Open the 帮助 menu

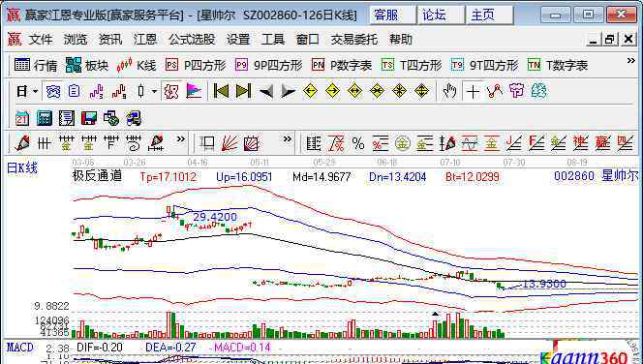(x=401, y=40)
